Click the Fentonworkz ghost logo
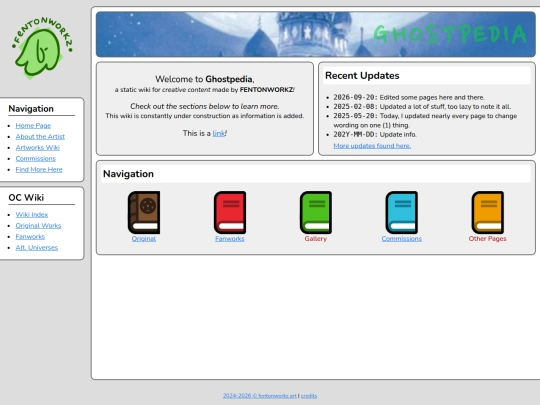Viewport: 540px width, 405px height. point(42,48)
